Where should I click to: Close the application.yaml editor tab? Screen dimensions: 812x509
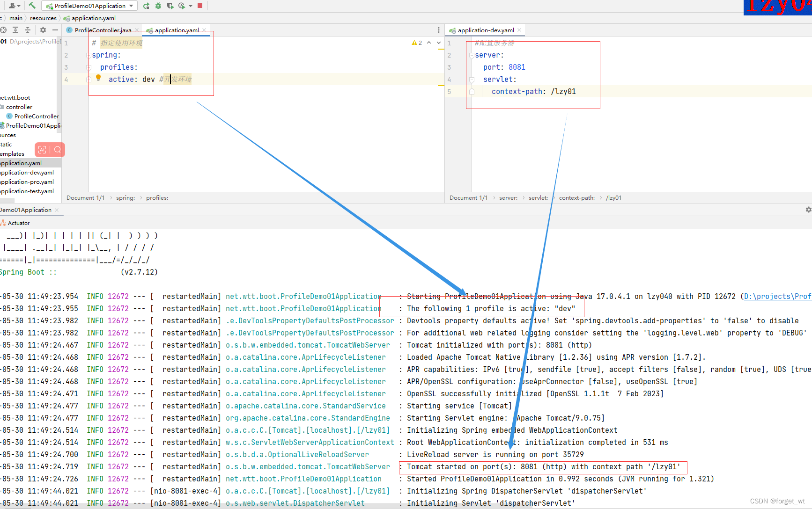coord(204,30)
